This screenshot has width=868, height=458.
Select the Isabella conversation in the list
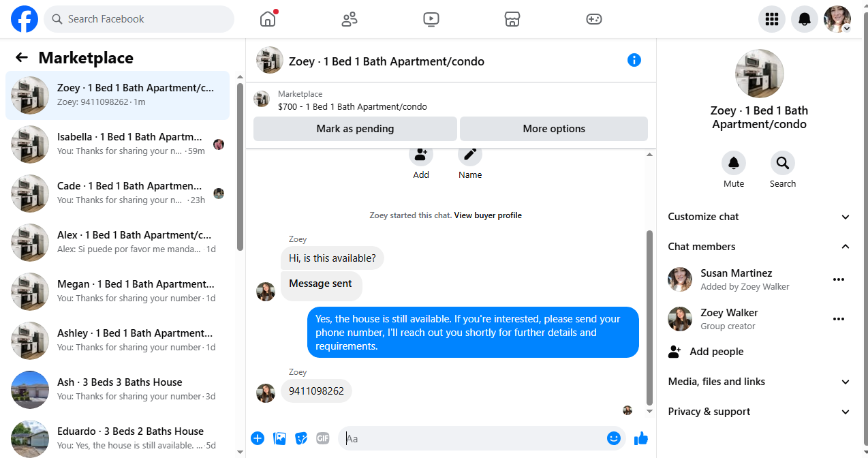(118, 144)
